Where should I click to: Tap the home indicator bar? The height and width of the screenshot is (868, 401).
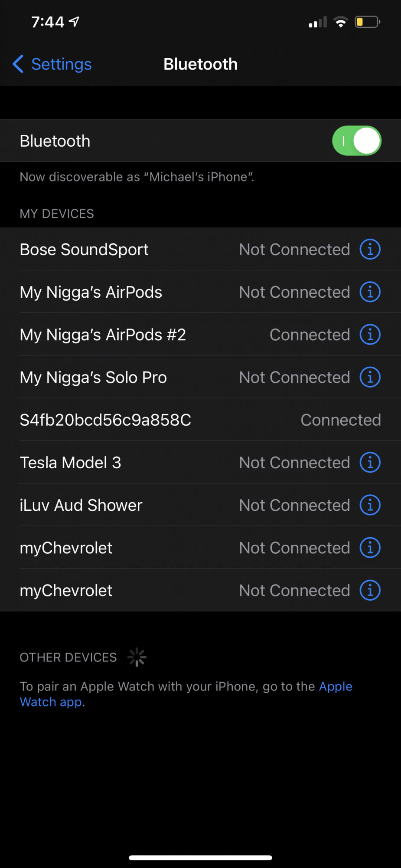[200, 858]
